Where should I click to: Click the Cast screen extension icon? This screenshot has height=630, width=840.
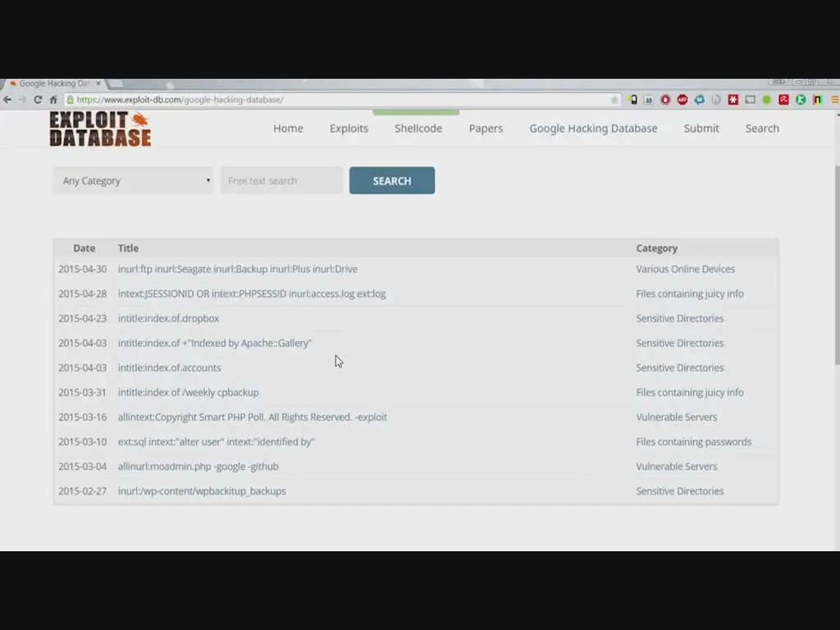click(x=750, y=99)
